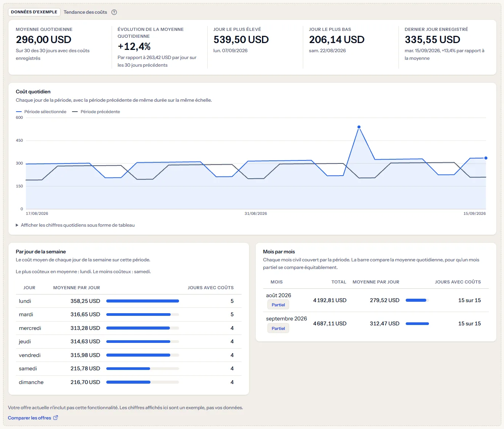Screen dimensions: 504x429
Task: Click the Partiel badge under août 2026
Action: pos(278,305)
